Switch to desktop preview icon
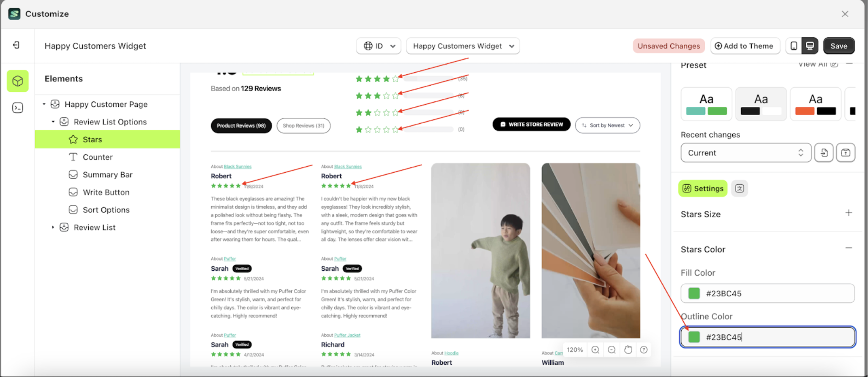Image resolution: width=868 pixels, height=380 pixels. [x=810, y=46]
